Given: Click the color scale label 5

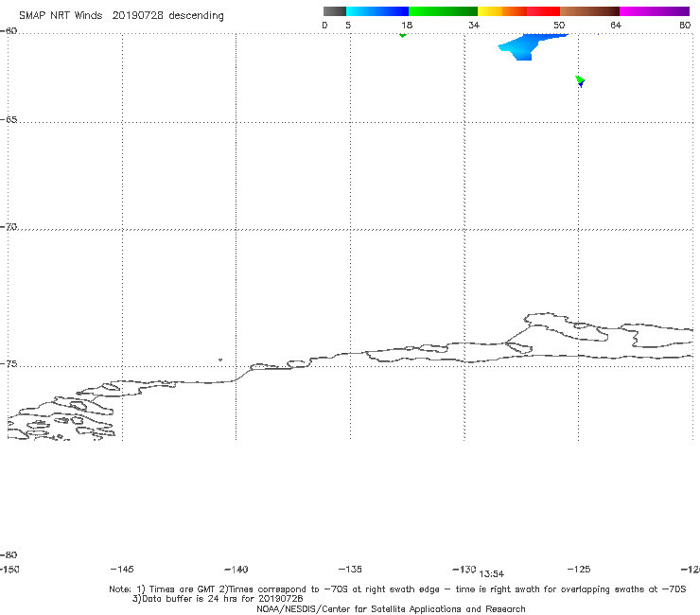Looking at the screenshot, I should point(348,25).
